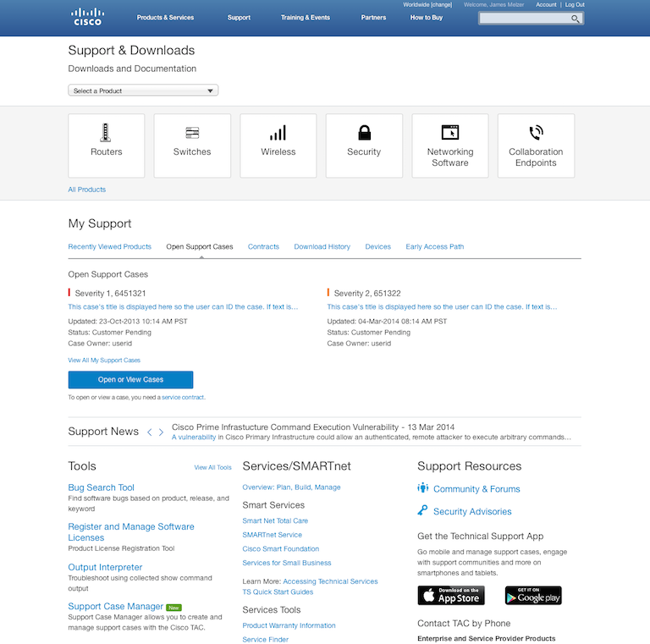Click the Log Out link
The image size is (650, 644).
[575, 4]
